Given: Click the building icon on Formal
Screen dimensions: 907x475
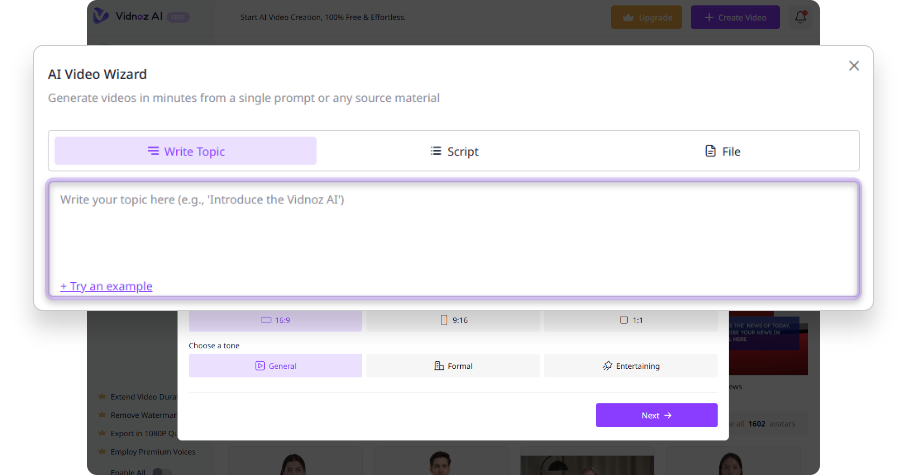Looking at the screenshot, I should [x=439, y=366].
